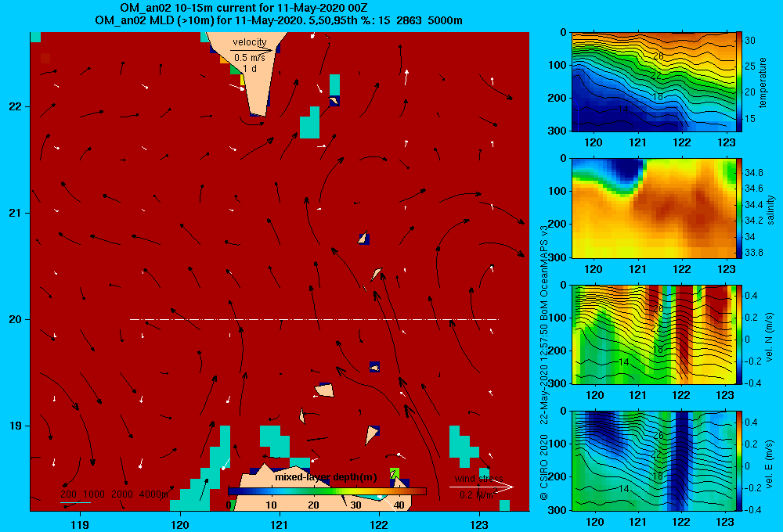Click depth label '300' on salinity panel

[558, 257]
